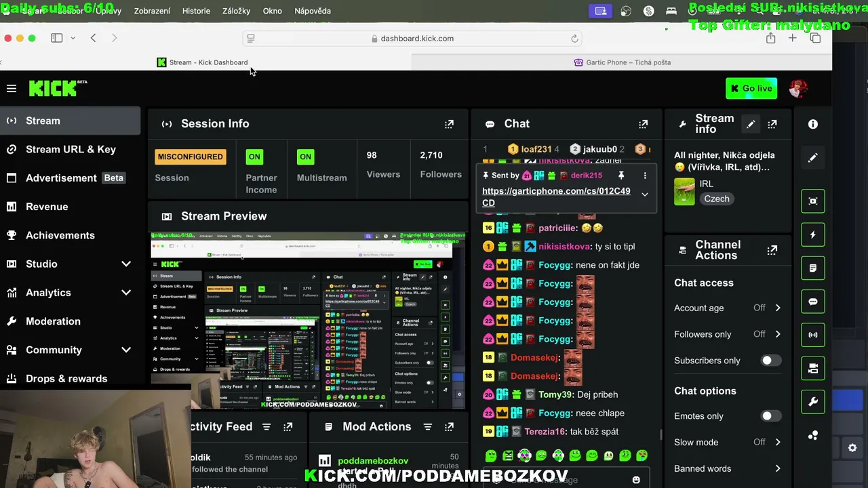Viewport: 868px width, 488px height.
Task: Open the Nápověda menu
Action: (313, 11)
